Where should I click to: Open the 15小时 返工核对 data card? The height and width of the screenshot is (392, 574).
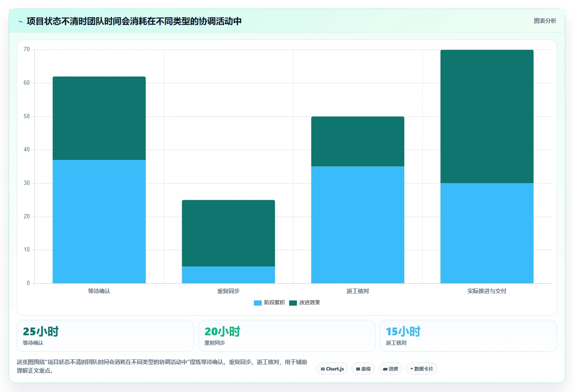click(468, 336)
